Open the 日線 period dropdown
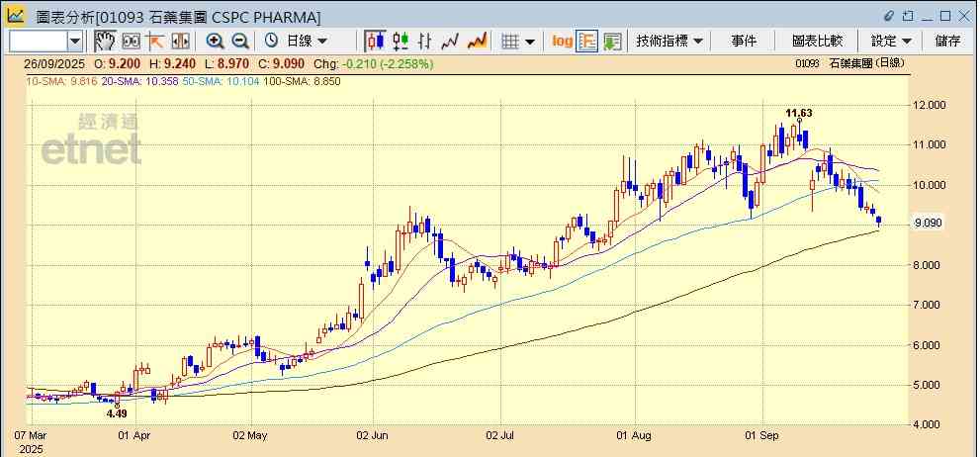980x457 pixels. [307, 42]
